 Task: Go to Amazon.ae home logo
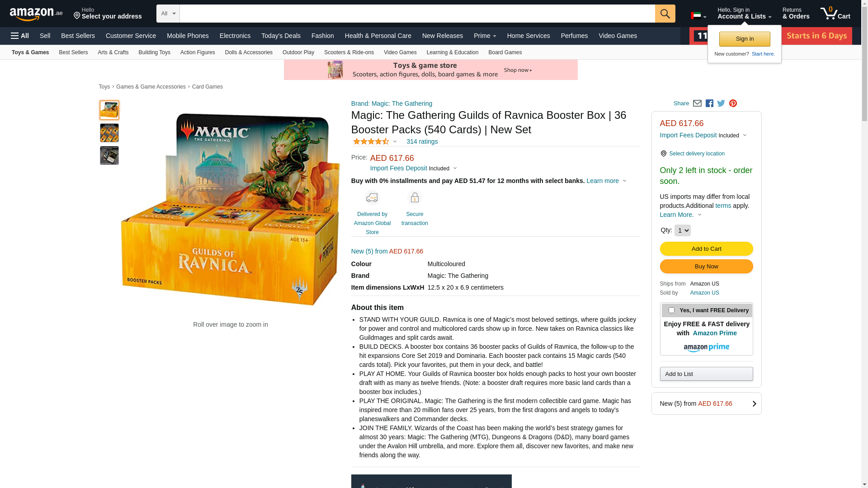click(36, 14)
